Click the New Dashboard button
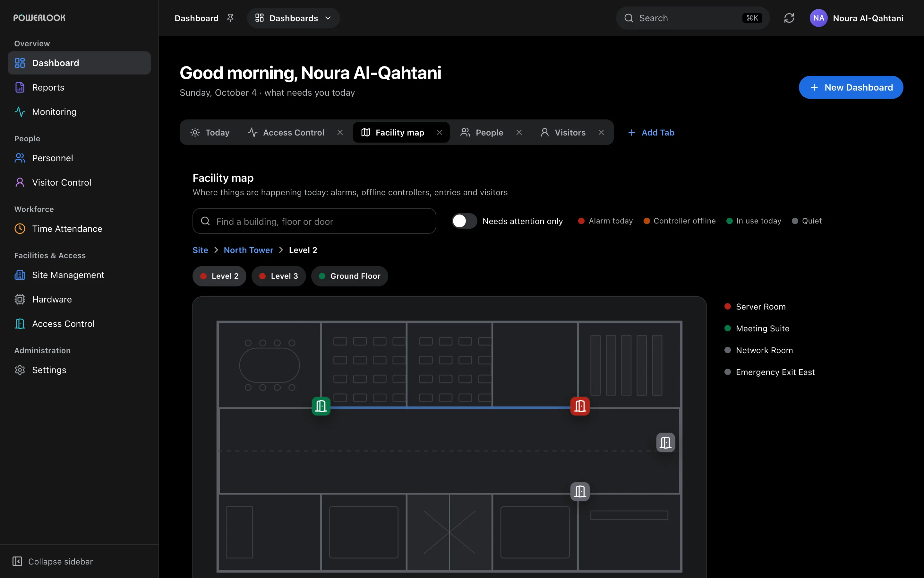 click(851, 88)
